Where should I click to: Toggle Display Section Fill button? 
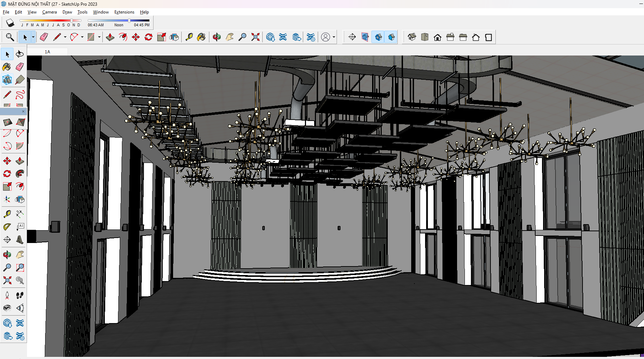pos(391,37)
